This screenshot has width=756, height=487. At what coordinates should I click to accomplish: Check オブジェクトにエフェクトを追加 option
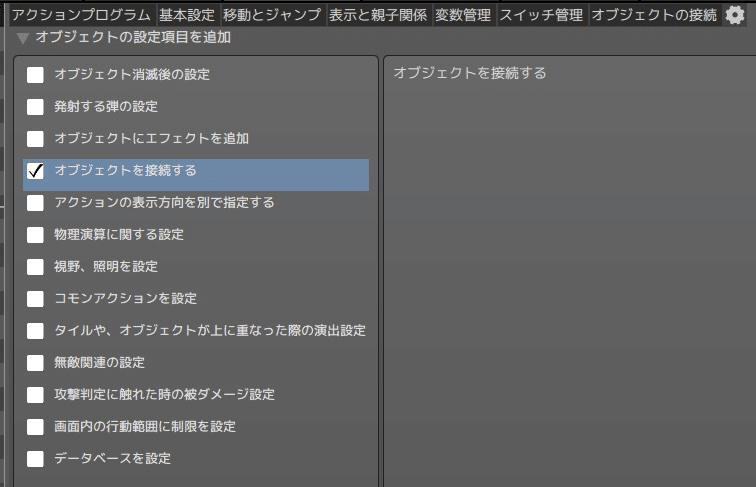point(35,139)
